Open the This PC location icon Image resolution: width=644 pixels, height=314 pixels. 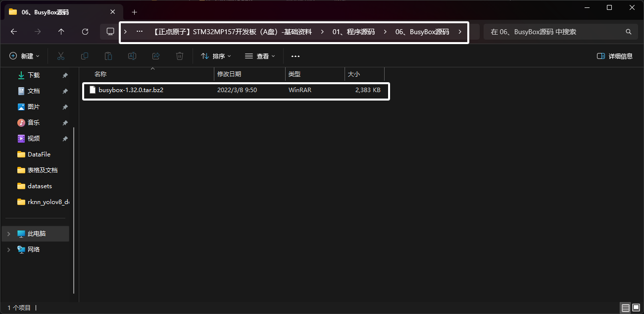click(x=110, y=32)
